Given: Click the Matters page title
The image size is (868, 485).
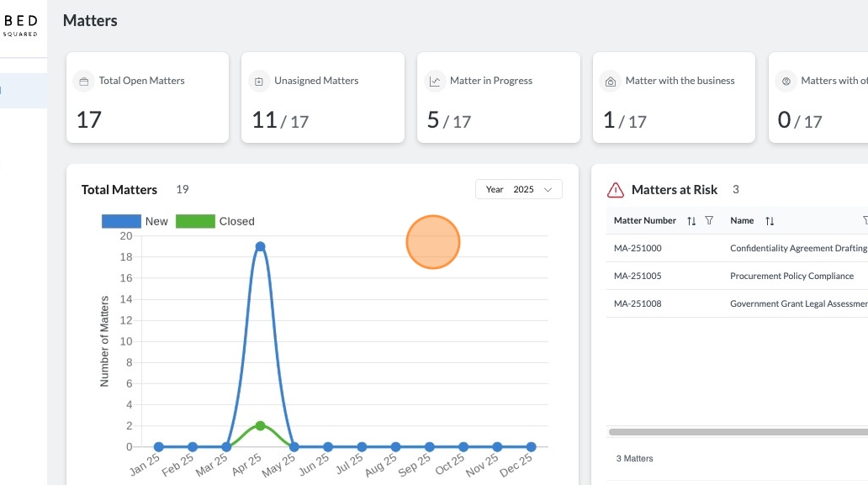Looking at the screenshot, I should click(90, 20).
